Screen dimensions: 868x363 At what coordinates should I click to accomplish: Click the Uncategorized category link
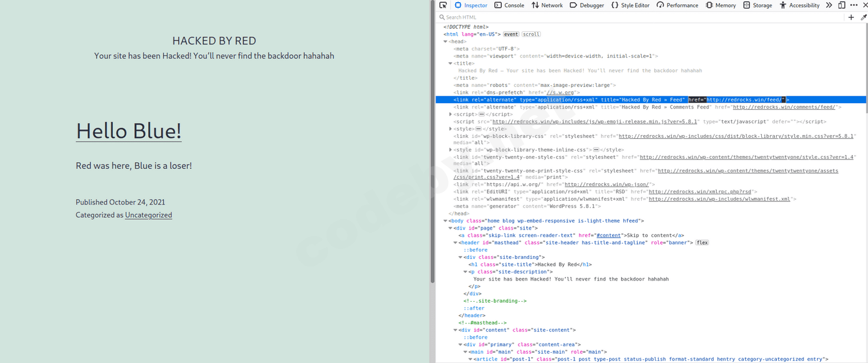(148, 215)
